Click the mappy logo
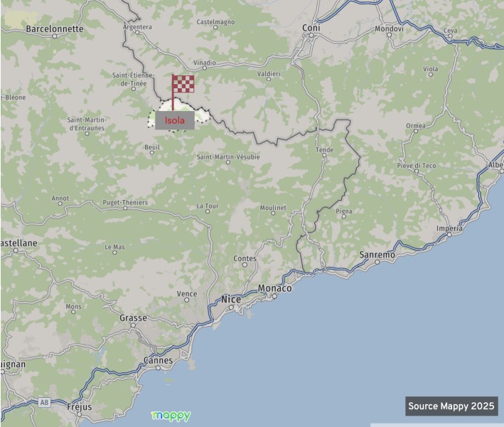 (x=171, y=416)
